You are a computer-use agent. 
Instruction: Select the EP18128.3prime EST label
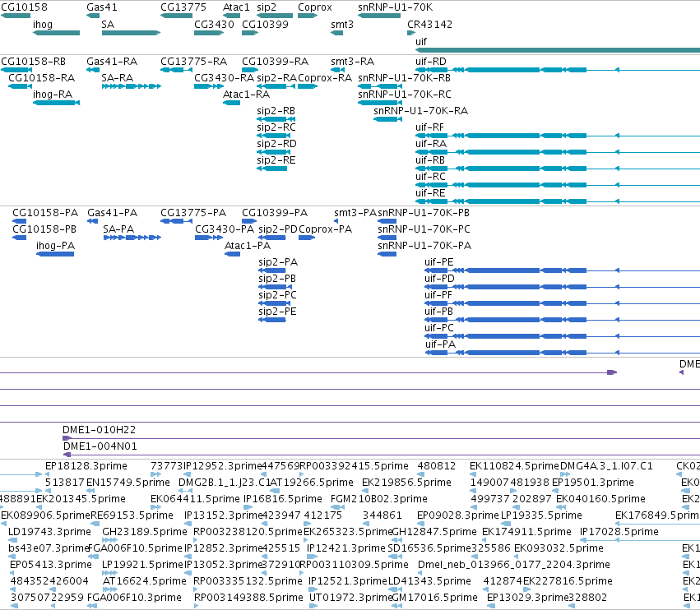[x=86, y=466]
